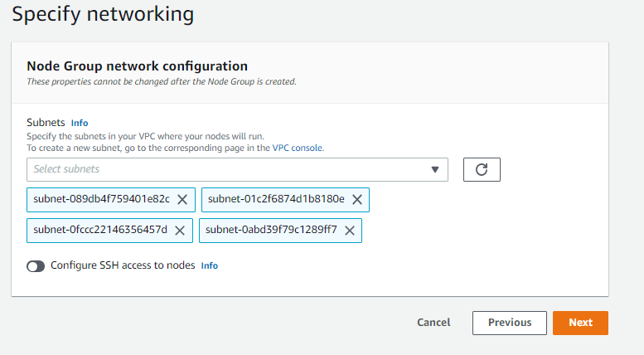The image size is (644, 355).
Task: Delete the subnet-0fccc22146356457d chip via X
Action: click(180, 231)
